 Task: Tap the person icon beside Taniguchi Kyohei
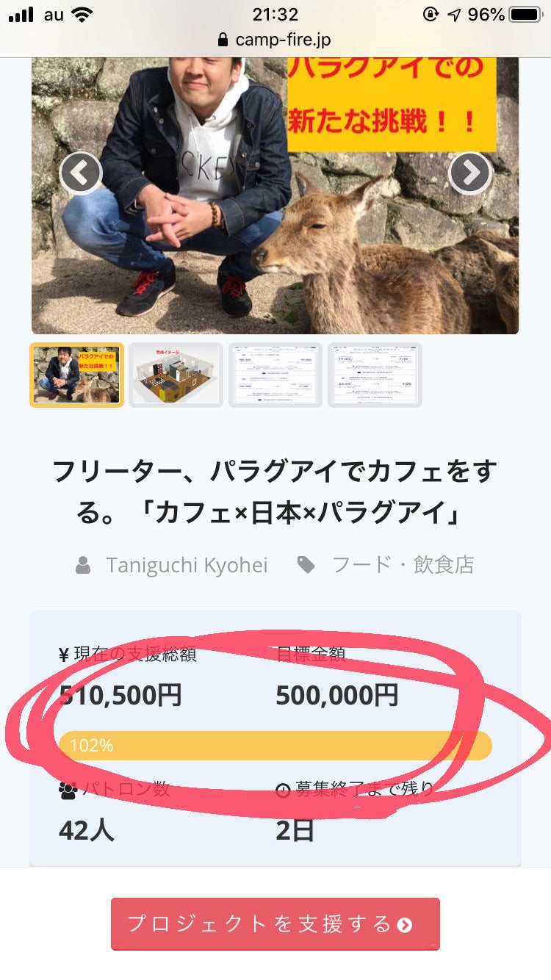tap(84, 566)
